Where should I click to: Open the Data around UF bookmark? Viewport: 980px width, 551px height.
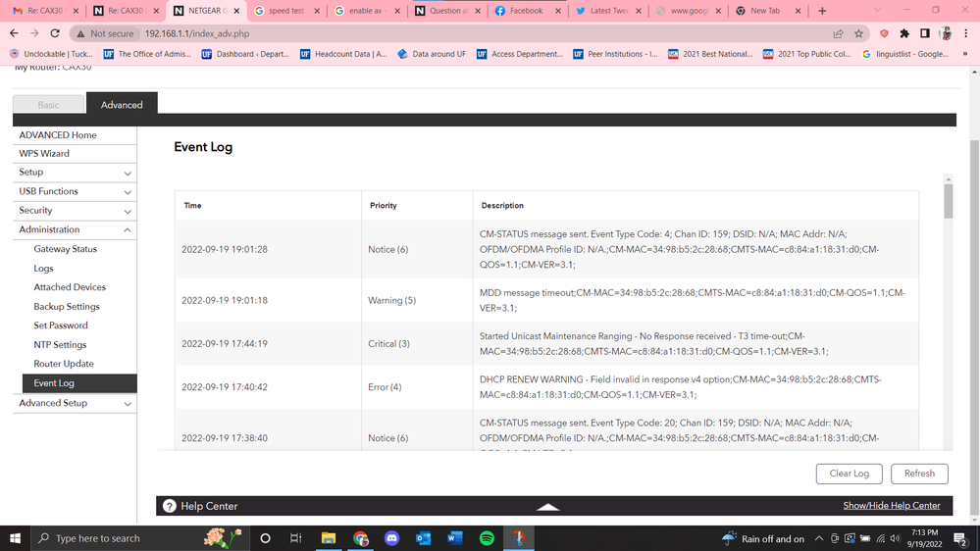[x=432, y=54]
